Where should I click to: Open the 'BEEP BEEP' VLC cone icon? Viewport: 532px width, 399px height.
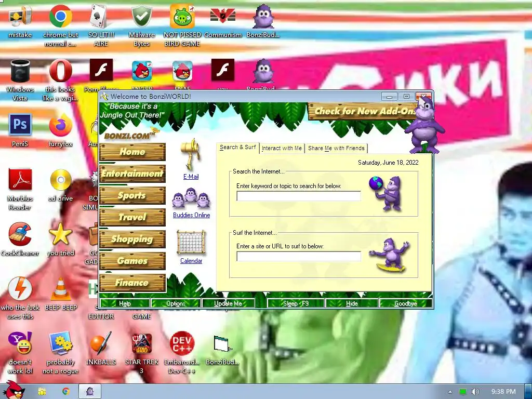click(x=60, y=289)
